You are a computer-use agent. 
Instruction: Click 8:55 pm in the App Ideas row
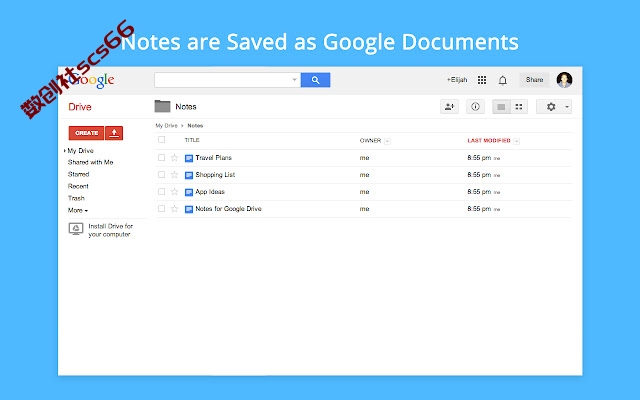(479, 192)
